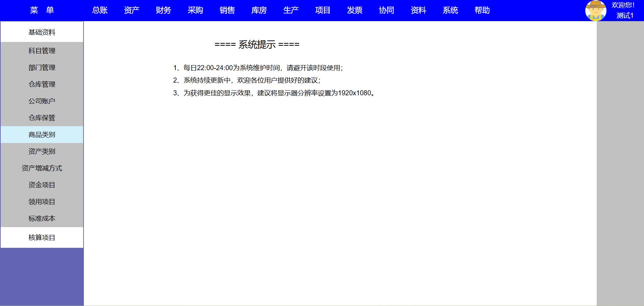644x306 pixels.
Task: Select the 财务 top menu item
Action: click(164, 10)
